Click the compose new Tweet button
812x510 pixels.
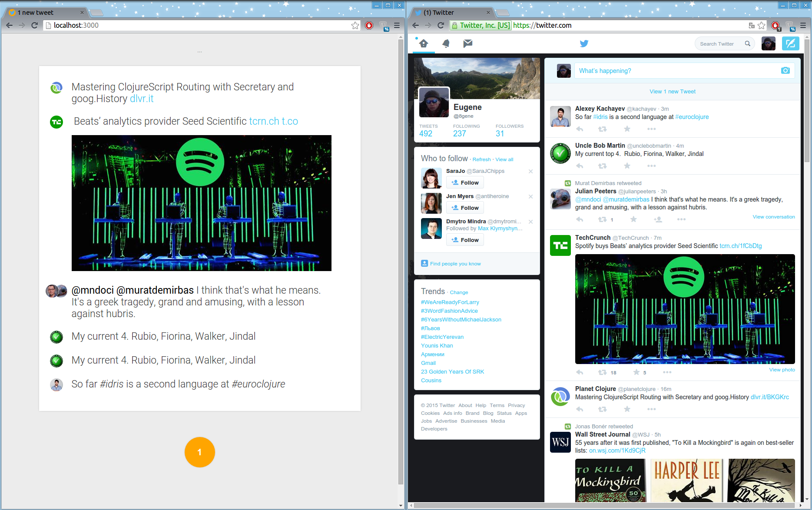pos(790,43)
